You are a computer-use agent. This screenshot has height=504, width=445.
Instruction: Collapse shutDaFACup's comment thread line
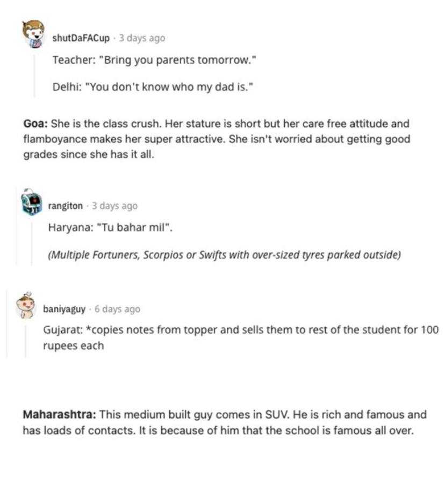pyautogui.click(x=34, y=76)
